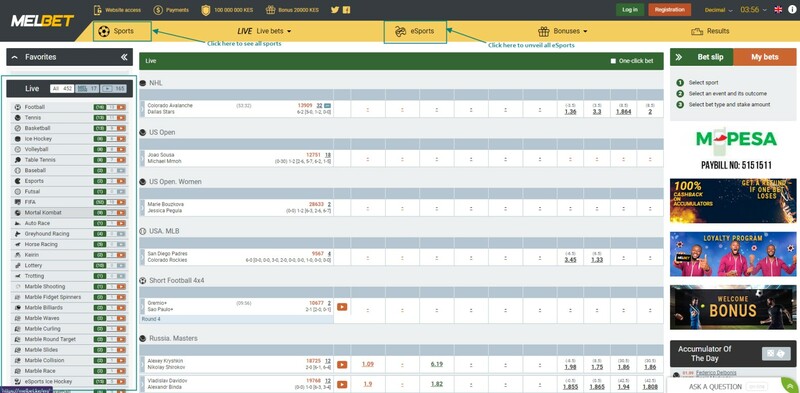The width and height of the screenshot is (800, 393).
Task: Switch to the Bet slip tab
Action: (710, 57)
